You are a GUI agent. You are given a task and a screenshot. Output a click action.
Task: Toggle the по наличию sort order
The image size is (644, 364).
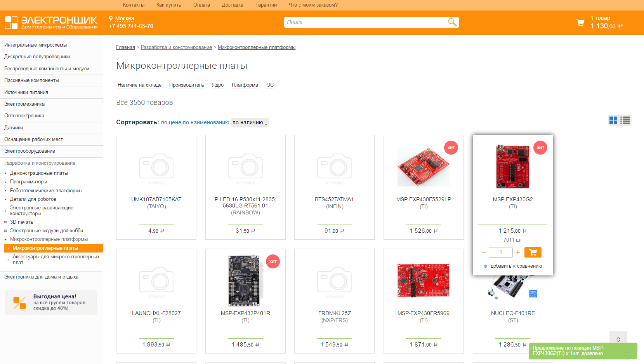tap(250, 122)
